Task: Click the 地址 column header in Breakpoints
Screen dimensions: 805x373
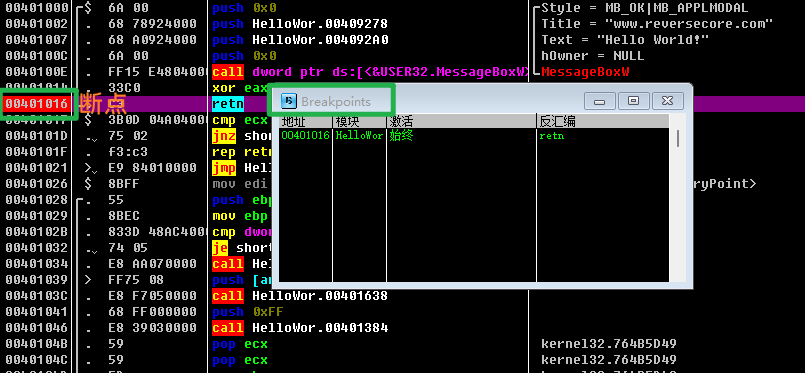Action: tap(305, 122)
